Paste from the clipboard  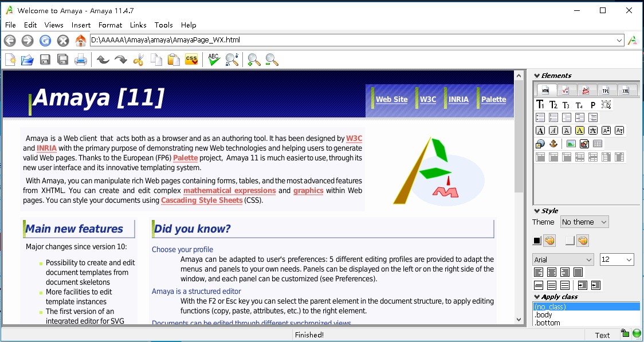point(174,60)
